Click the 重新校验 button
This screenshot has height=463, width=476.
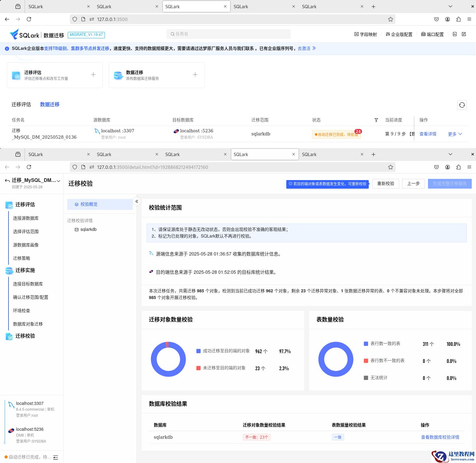coord(385,184)
